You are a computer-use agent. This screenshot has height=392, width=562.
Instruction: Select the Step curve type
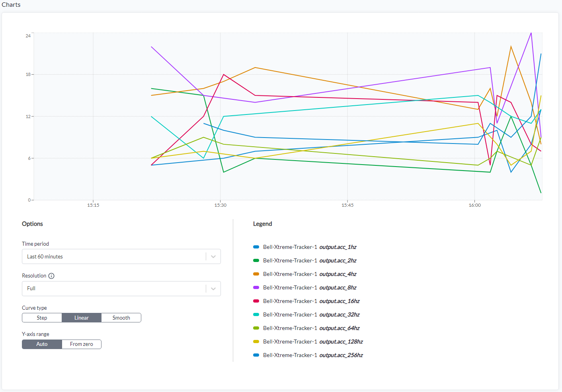42,318
